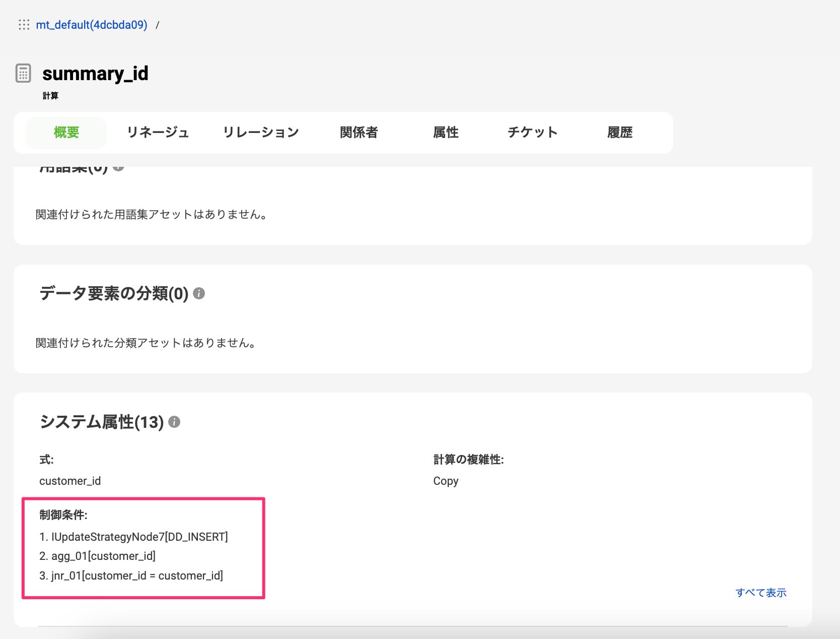
Task: Click the summary_id title text
Action: click(95, 74)
